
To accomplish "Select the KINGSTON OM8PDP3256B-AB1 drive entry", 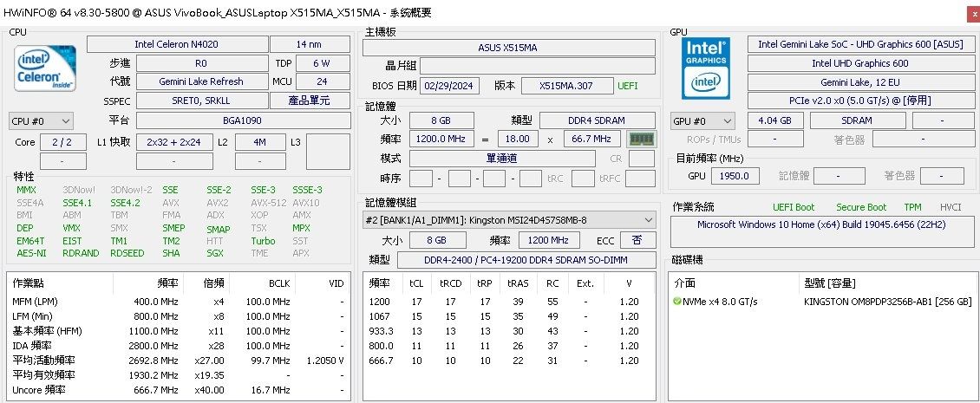I will click(x=887, y=302).
